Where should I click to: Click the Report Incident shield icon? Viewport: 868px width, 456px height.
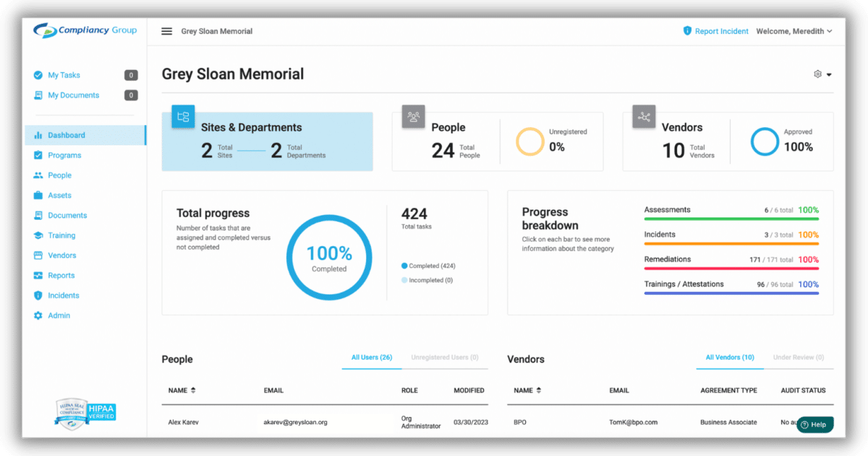[x=687, y=31]
